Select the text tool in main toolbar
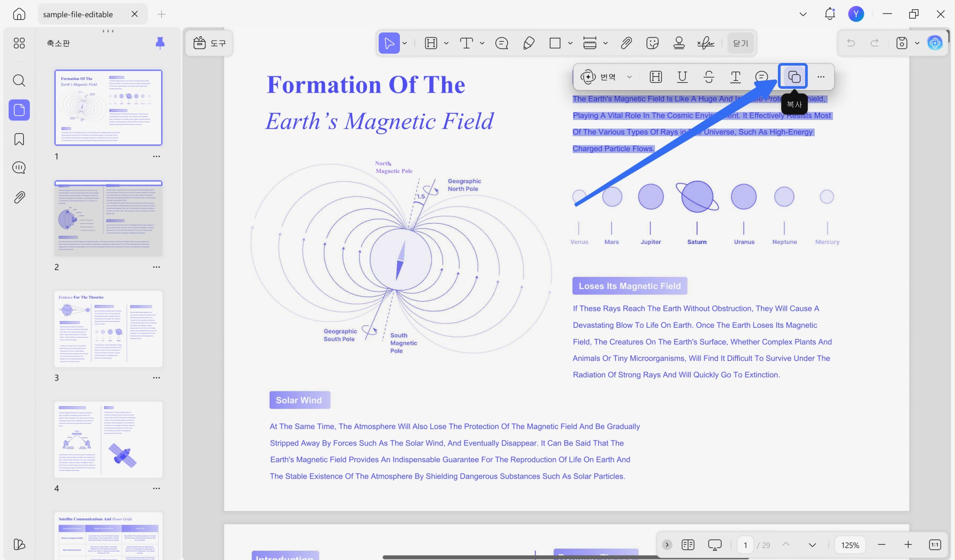Image resolution: width=955 pixels, height=560 pixels. [x=467, y=43]
